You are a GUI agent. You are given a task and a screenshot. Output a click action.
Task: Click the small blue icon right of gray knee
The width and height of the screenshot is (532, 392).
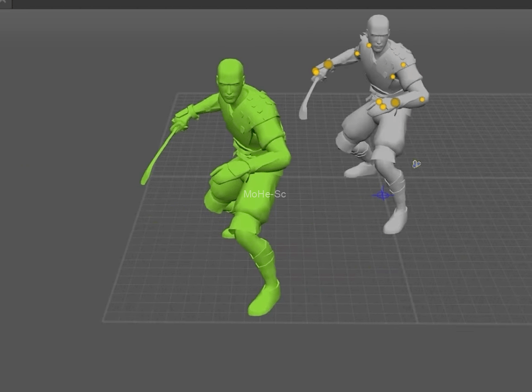[x=416, y=164]
